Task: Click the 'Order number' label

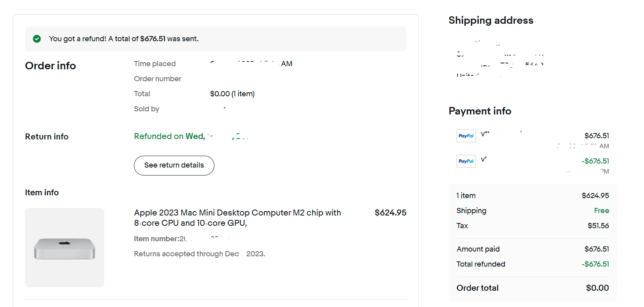Action: [x=157, y=79]
